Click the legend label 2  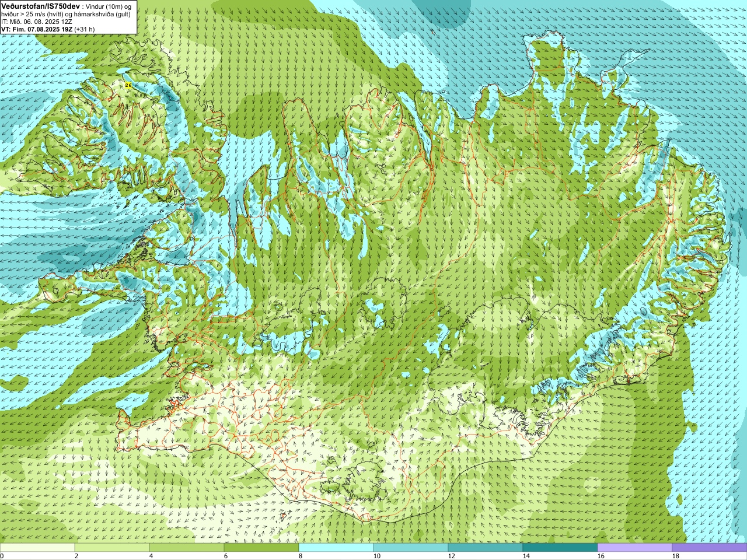pyautogui.click(x=76, y=556)
